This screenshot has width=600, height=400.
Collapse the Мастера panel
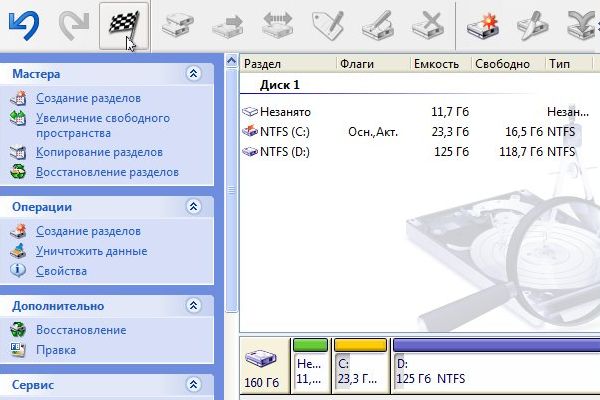[193, 73]
